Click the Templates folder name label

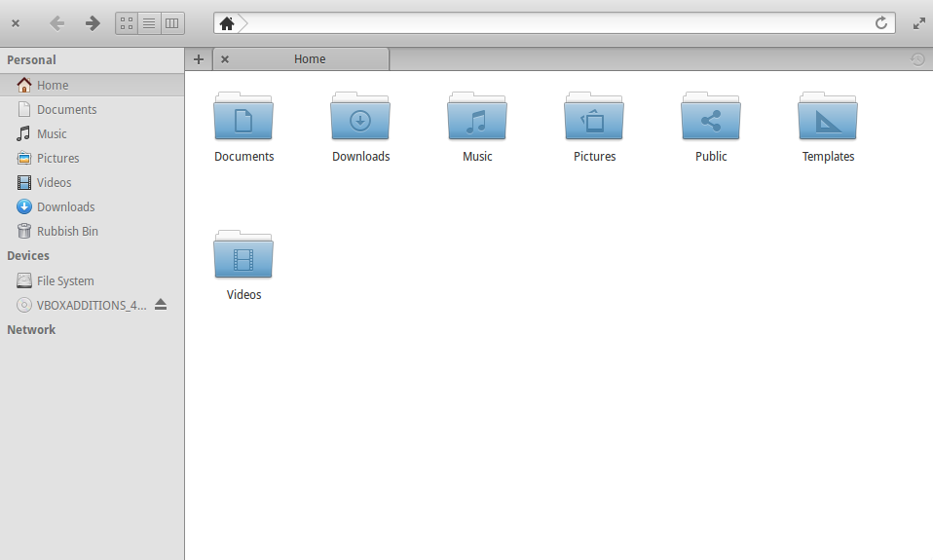tap(828, 157)
